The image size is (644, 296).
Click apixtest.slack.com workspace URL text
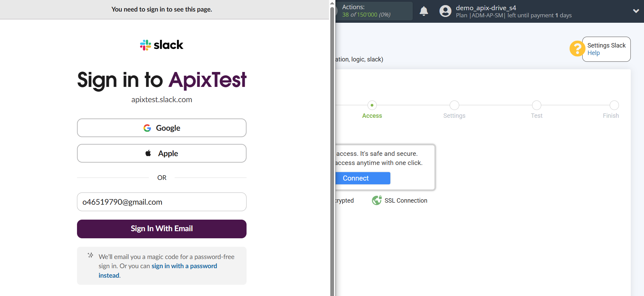[162, 99]
